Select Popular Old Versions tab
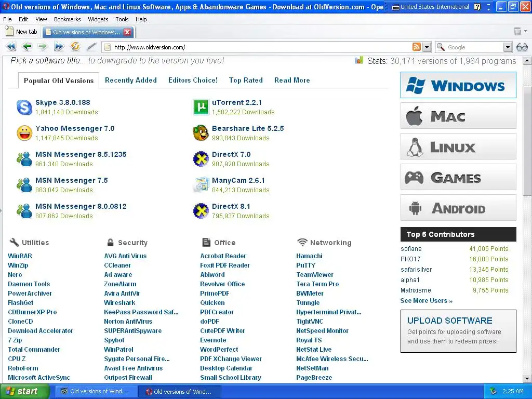 pyautogui.click(x=58, y=81)
